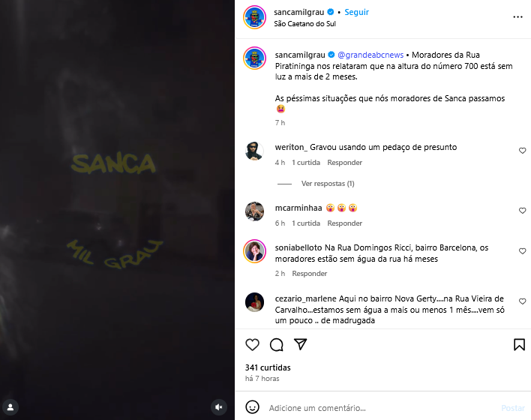Toggle video mute speaker button
The image size is (531, 420).
[219, 407]
